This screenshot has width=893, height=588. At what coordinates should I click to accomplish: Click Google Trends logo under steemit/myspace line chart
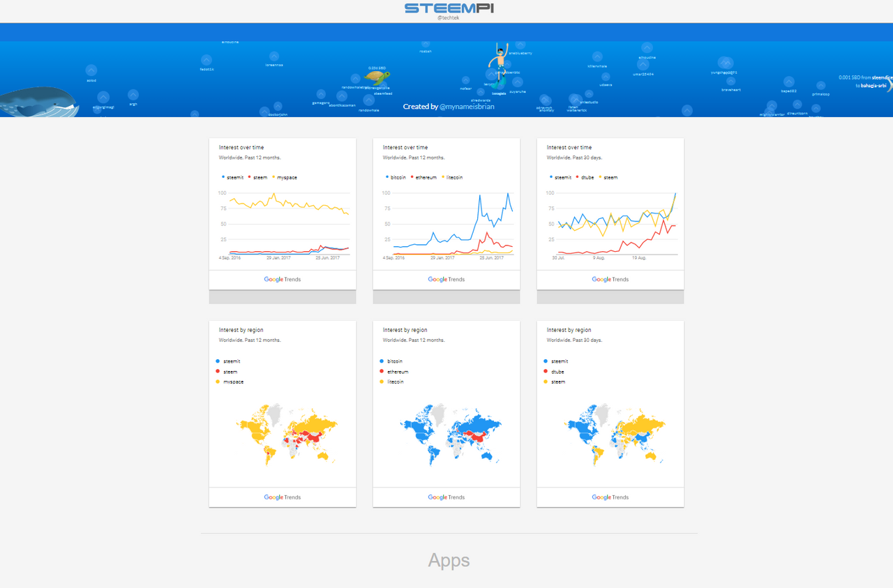click(283, 279)
